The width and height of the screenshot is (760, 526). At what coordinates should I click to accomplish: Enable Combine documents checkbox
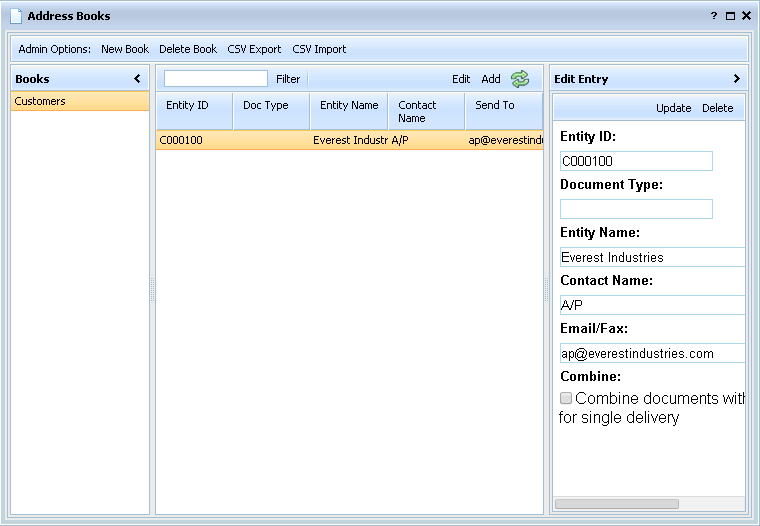point(566,398)
